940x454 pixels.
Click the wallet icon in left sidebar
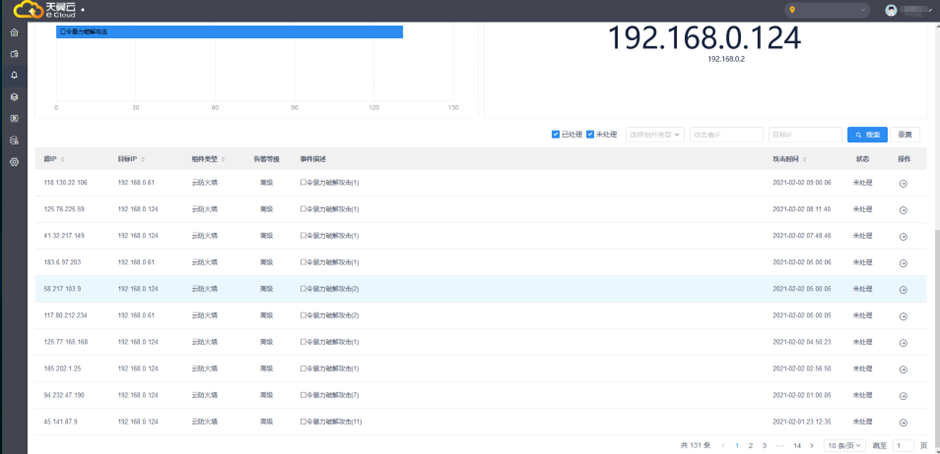14,54
